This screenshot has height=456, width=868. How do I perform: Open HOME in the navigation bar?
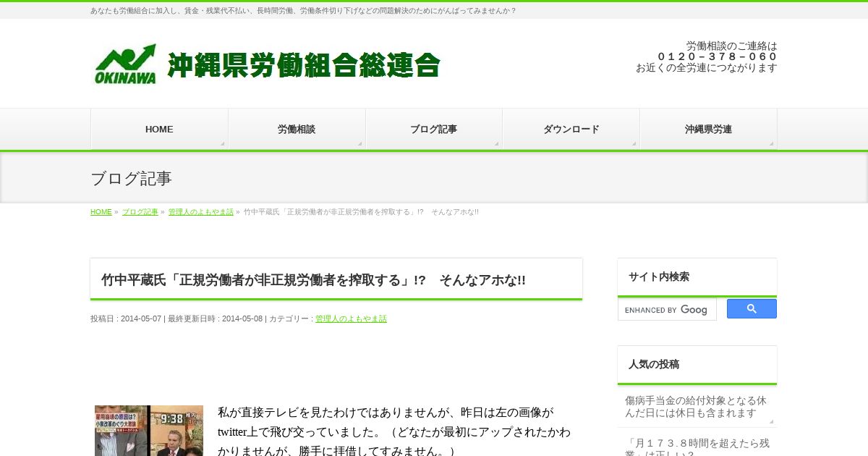point(159,130)
